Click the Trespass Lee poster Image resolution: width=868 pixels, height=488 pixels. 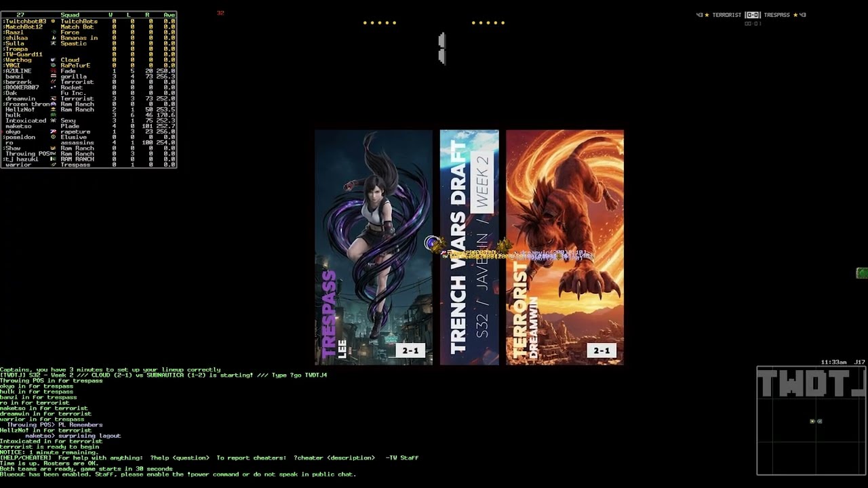374,247
